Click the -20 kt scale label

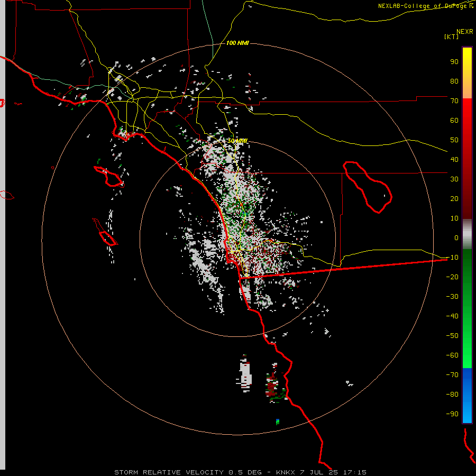(452, 277)
